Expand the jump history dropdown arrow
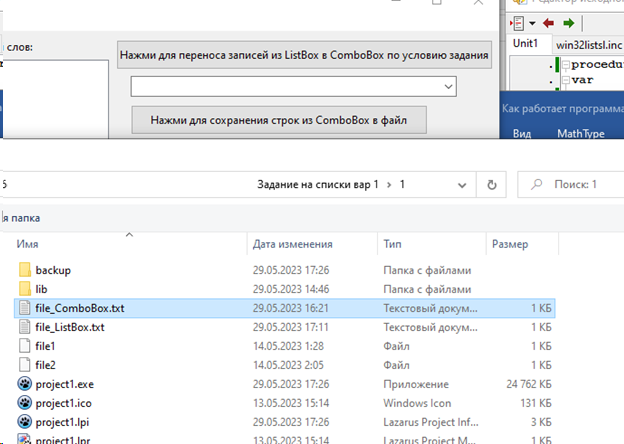Viewport: 624px width, 444px height. coord(532,23)
